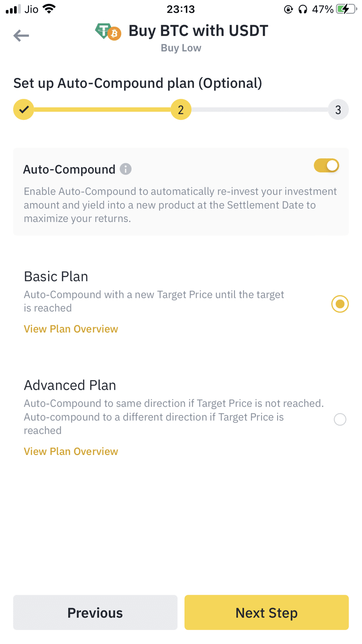This screenshot has width=362, height=644.
Task: Select the Advanced Plan radio button
Action: [x=340, y=419]
